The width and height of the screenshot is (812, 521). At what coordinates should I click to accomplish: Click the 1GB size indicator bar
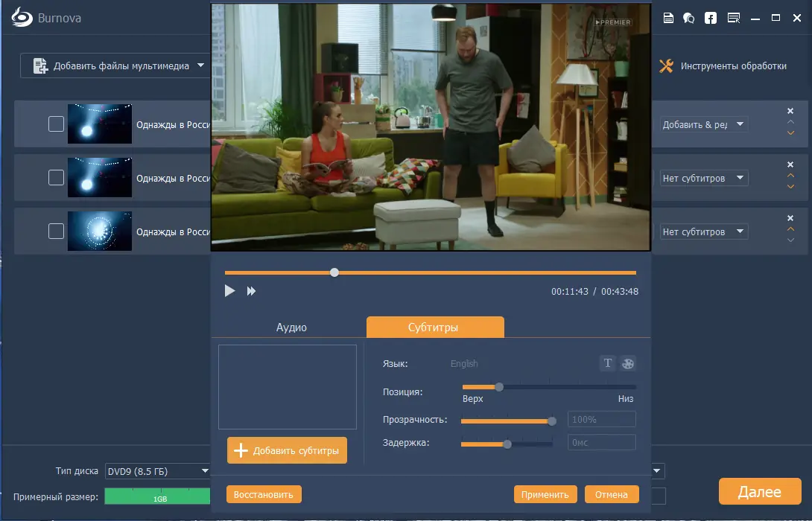tap(157, 496)
